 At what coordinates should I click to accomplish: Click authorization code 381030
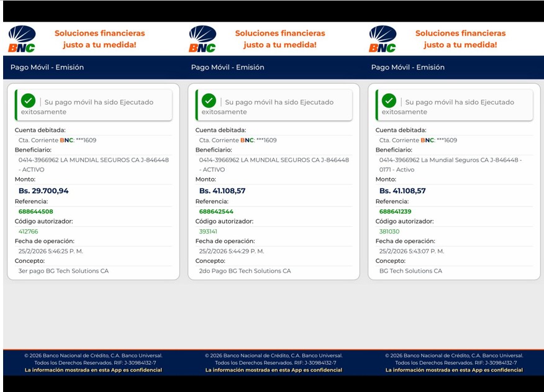click(389, 231)
